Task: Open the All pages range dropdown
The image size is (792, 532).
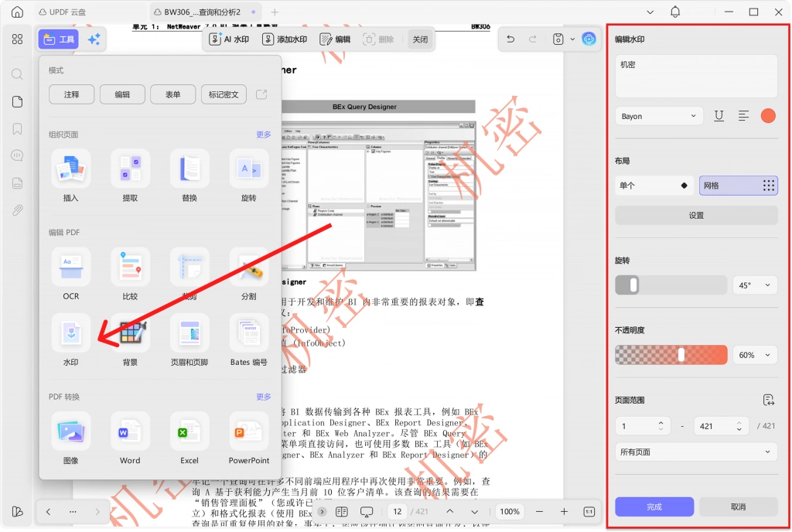Action: [x=696, y=452]
